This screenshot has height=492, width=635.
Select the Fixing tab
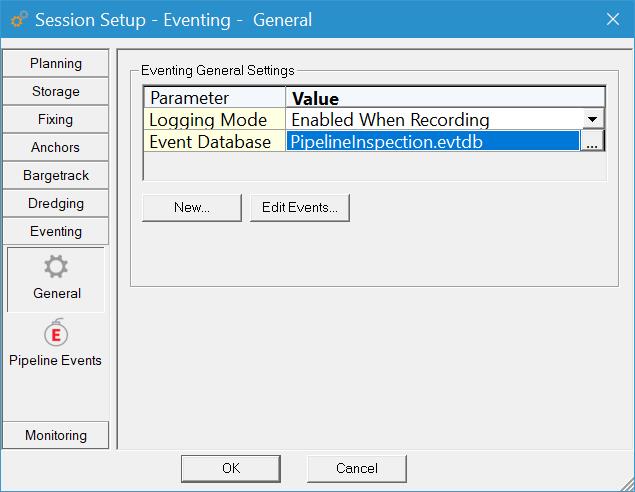(56, 119)
